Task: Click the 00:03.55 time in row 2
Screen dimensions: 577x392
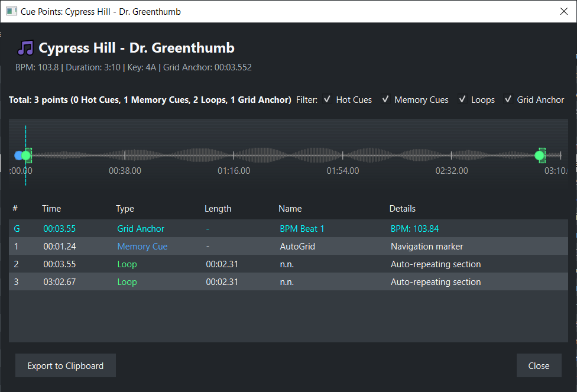Action: pos(60,264)
